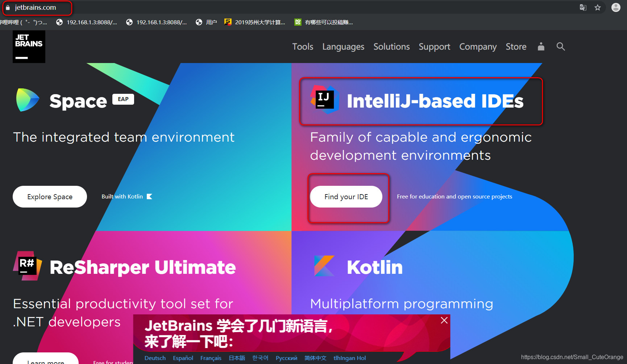Viewport: 627px width, 364px height.
Task: Open the 2019苏州大学计算 bookmark
Action: tap(255, 22)
